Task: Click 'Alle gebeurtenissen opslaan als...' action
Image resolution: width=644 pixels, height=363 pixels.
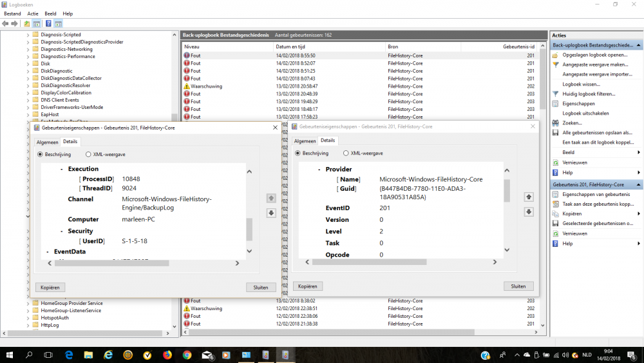Action: point(596,132)
